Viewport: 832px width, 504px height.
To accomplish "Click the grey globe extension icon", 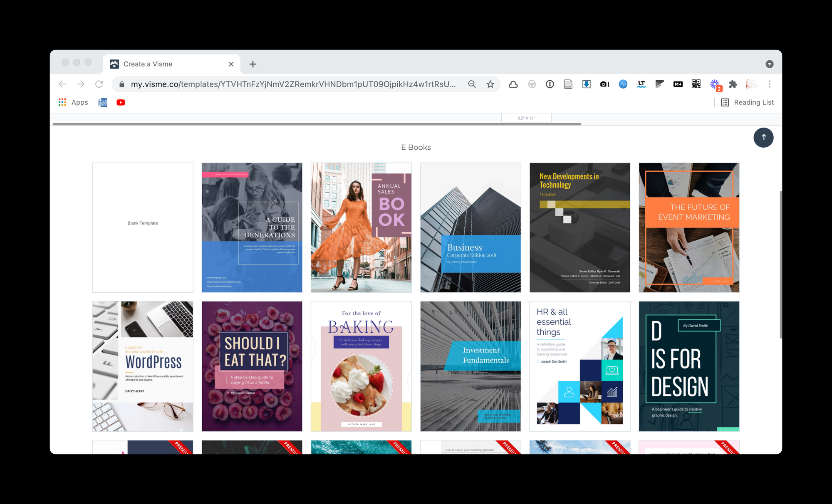I will 532,84.
